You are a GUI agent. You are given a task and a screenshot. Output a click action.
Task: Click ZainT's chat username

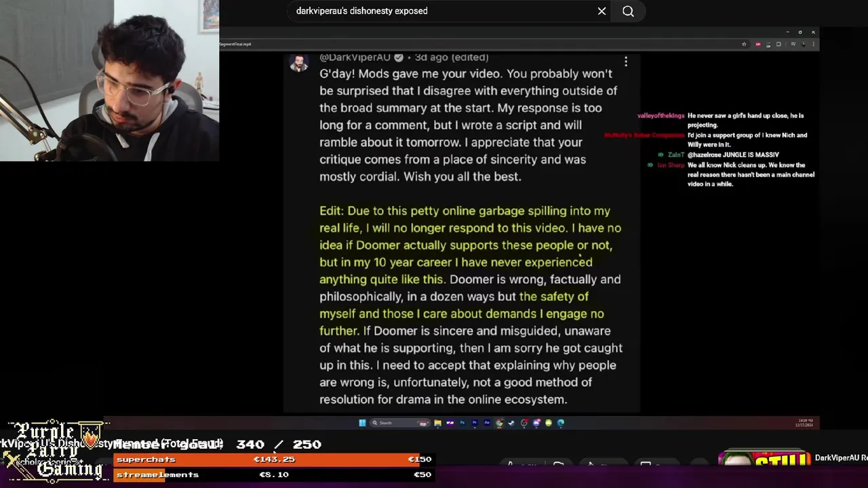(676, 155)
